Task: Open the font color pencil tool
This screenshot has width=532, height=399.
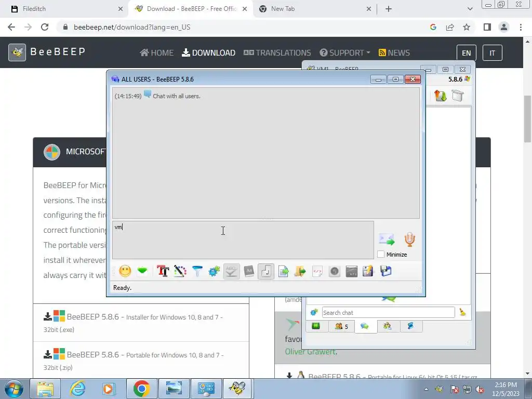Action: 180,271
